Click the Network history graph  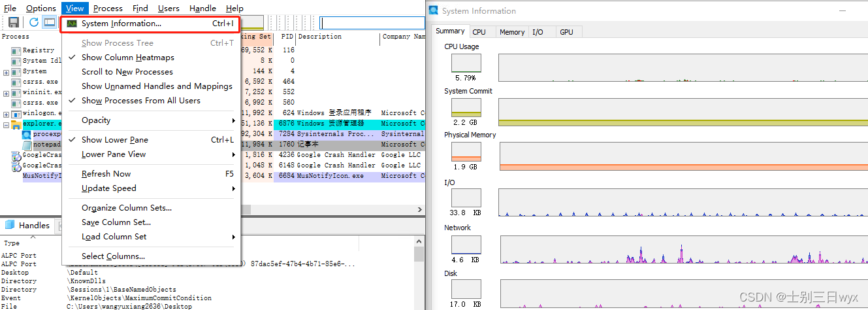[683, 250]
